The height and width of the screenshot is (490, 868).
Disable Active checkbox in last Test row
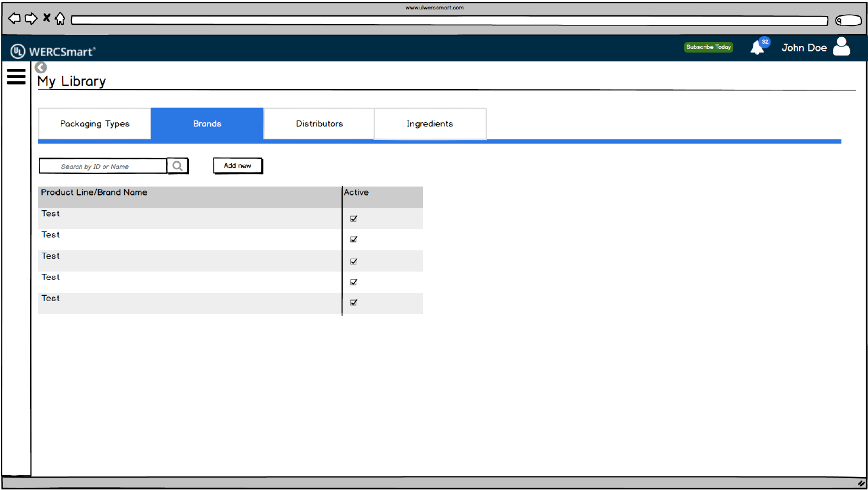(x=353, y=302)
